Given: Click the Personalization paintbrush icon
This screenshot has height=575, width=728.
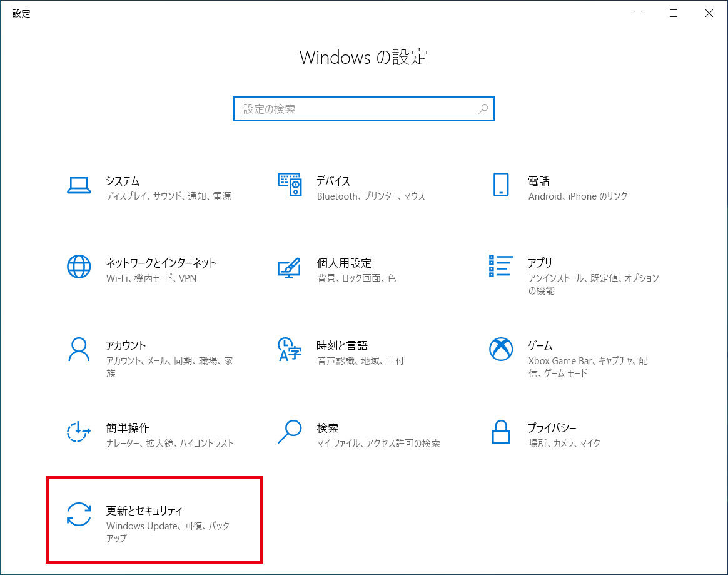Looking at the screenshot, I should [289, 268].
